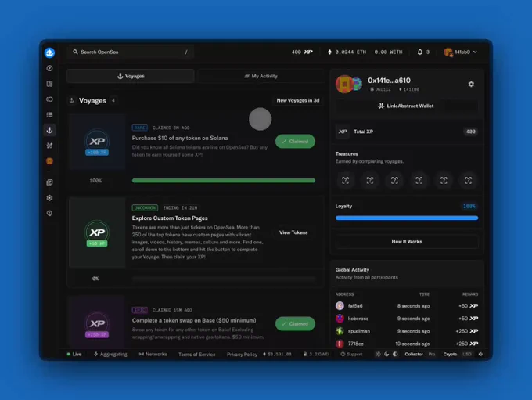Open the Aggregating menu in footer

tap(110, 354)
